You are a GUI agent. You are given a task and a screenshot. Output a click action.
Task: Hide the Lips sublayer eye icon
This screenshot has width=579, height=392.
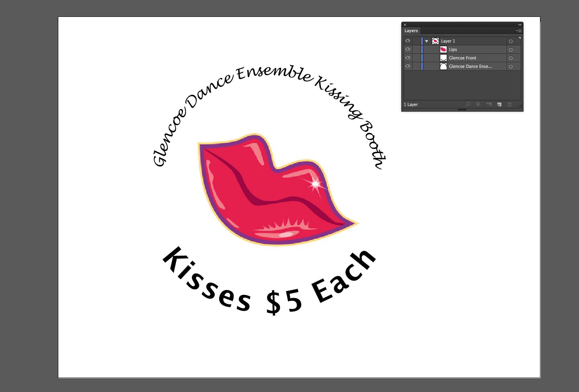[x=408, y=49]
